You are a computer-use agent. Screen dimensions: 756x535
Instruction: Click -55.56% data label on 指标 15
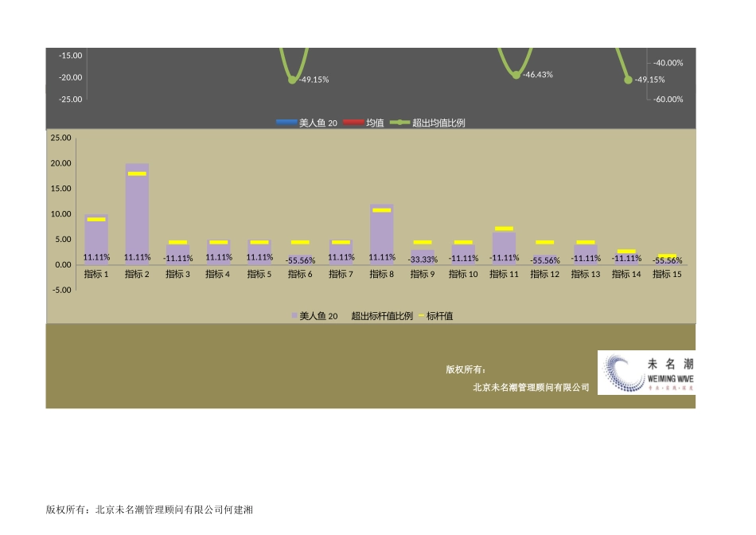point(668,260)
